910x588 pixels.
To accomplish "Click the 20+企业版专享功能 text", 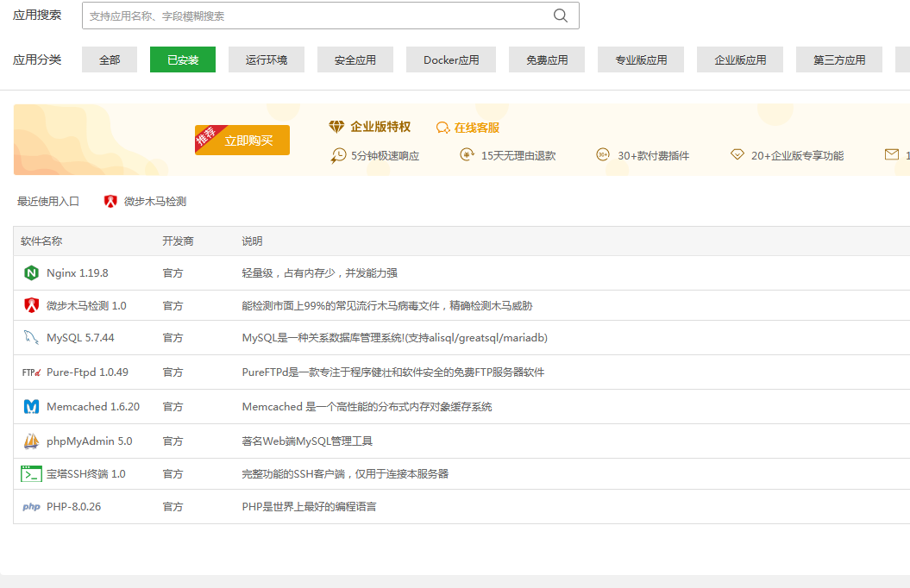I will [x=797, y=155].
